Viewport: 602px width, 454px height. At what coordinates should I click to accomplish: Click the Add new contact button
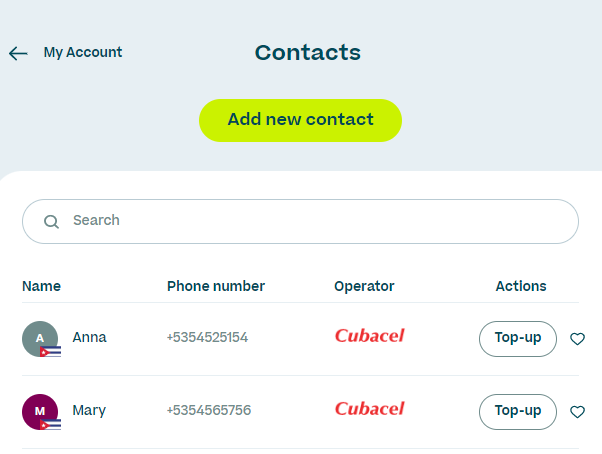click(300, 120)
